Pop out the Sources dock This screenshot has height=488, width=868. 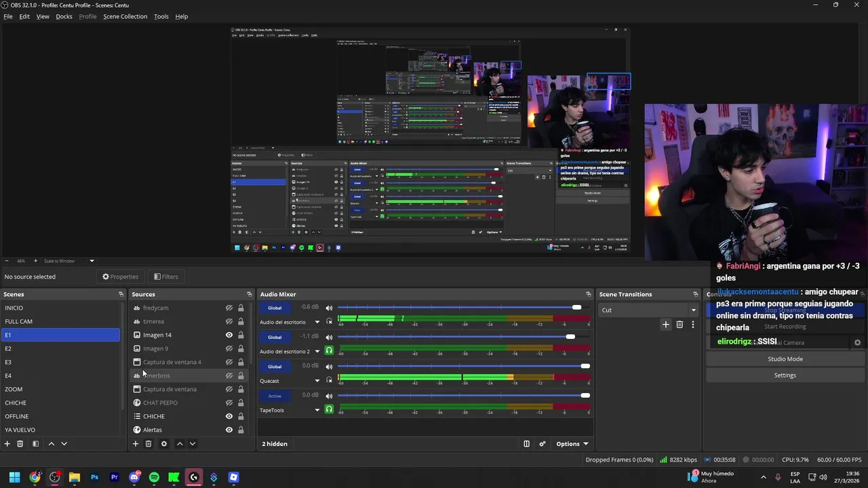pyautogui.click(x=249, y=294)
